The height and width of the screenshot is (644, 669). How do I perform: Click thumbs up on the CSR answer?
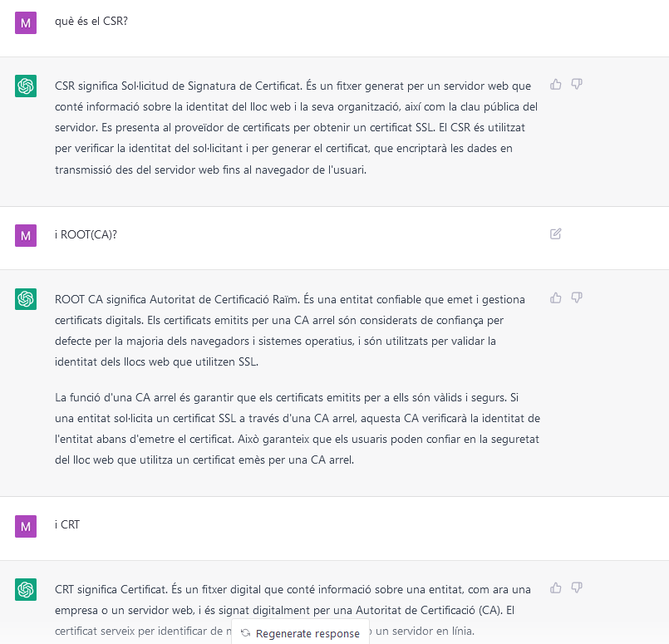pos(556,84)
